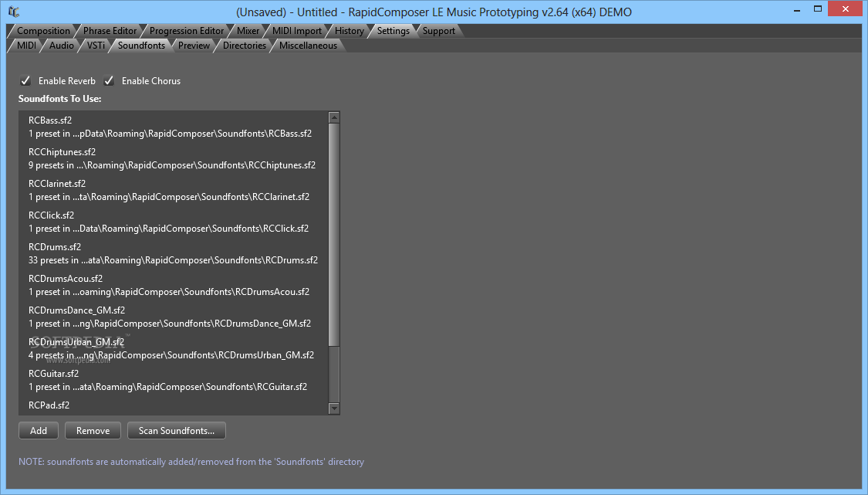
Task: Close the RapidComposer window
Action: 846,8
